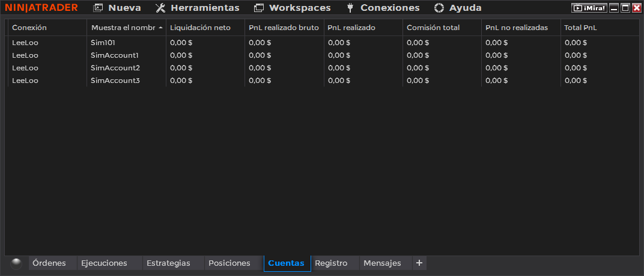Sort by Comisión total column header
644x276 pixels.
pos(442,28)
